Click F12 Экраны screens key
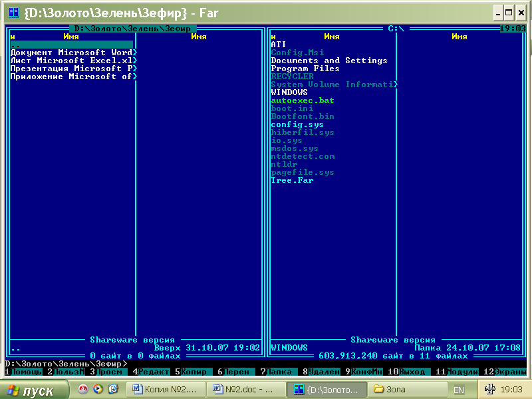 tap(505, 372)
